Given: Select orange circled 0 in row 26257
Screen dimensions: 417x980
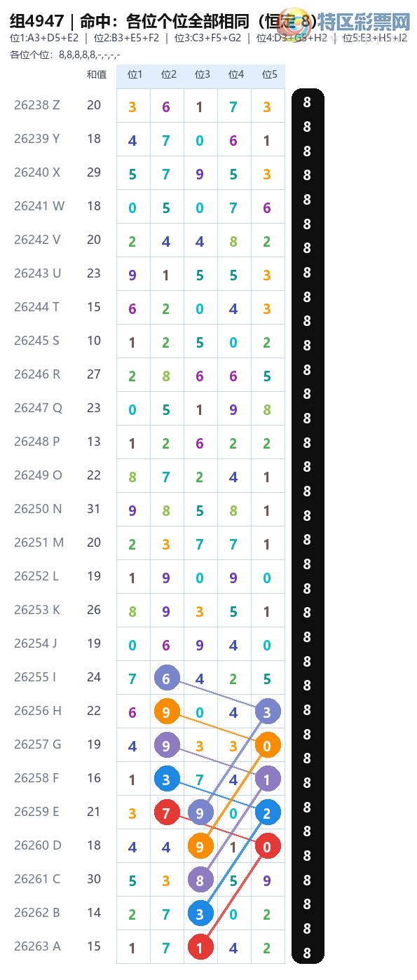Looking at the screenshot, I should [x=267, y=746].
